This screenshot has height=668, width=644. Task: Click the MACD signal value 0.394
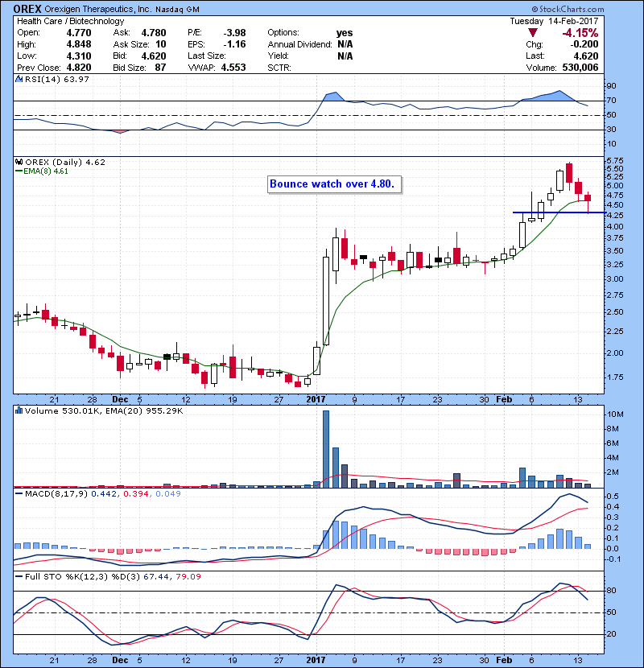coord(136,494)
